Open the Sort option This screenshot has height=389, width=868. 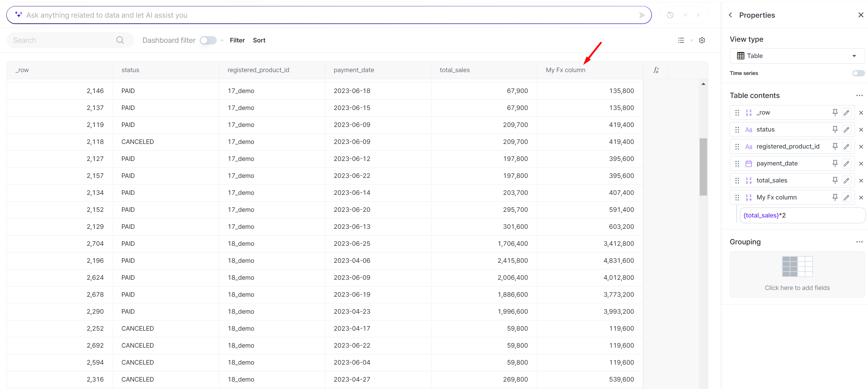coord(259,40)
